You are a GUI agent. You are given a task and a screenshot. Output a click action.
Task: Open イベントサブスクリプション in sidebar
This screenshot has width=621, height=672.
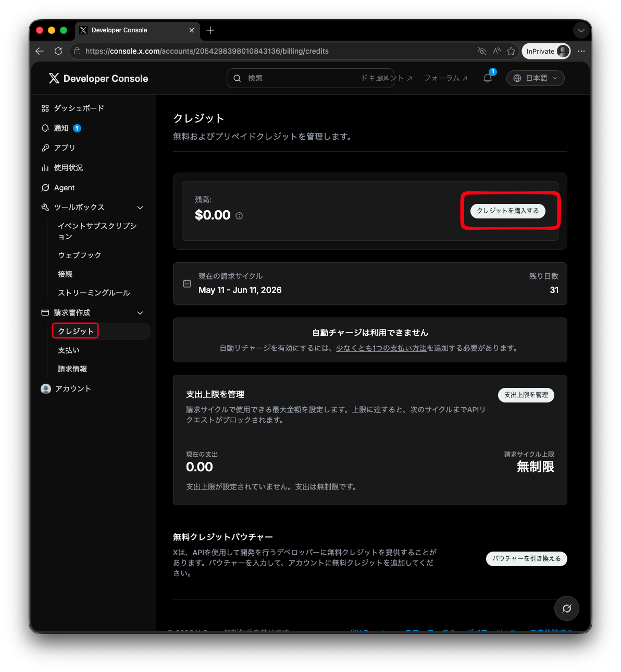click(x=97, y=231)
